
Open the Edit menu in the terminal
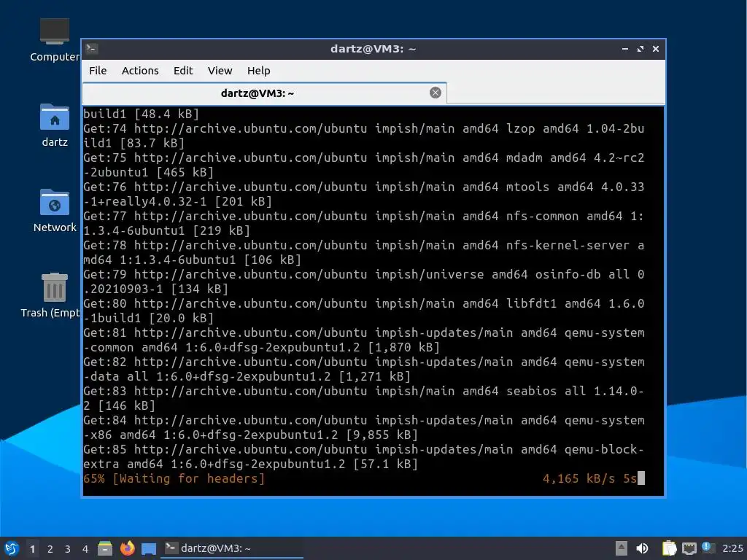point(183,71)
